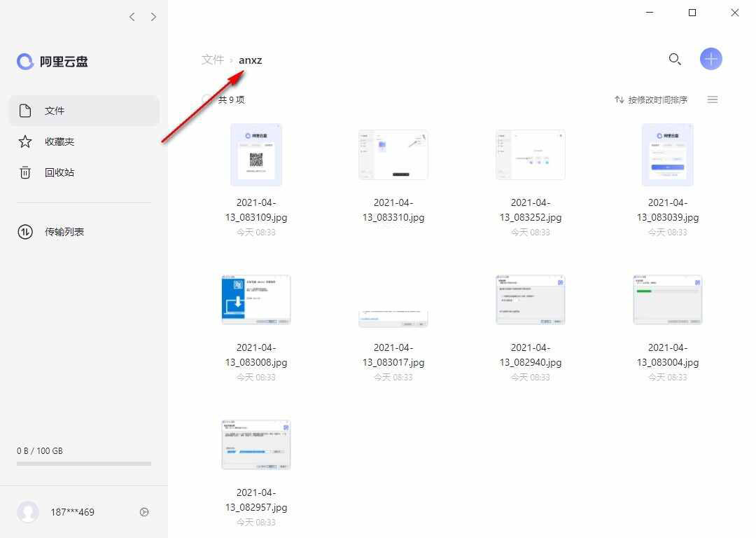Go back with the left arrow
The width and height of the screenshot is (756, 538).
(x=132, y=17)
